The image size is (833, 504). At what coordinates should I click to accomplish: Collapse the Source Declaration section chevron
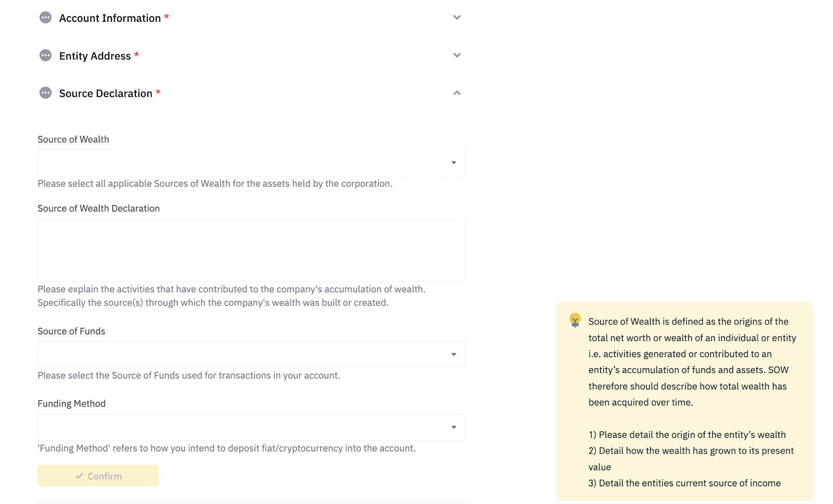coord(457,93)
